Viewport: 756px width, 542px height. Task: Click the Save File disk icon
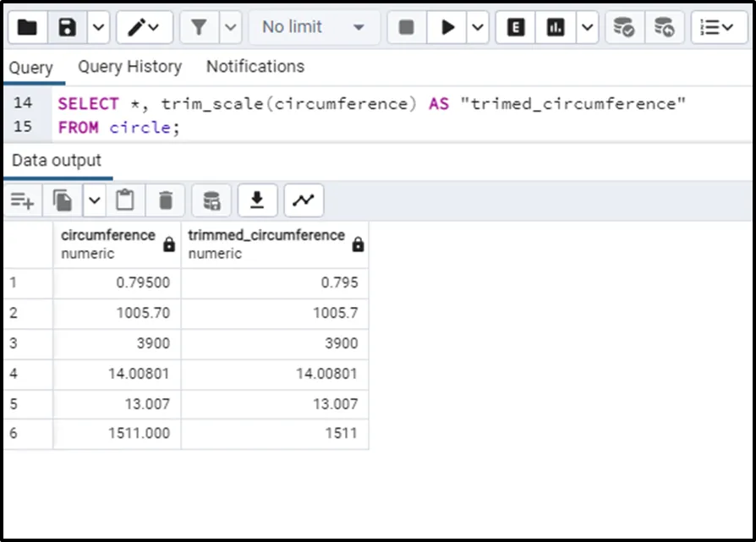point(68,27)
